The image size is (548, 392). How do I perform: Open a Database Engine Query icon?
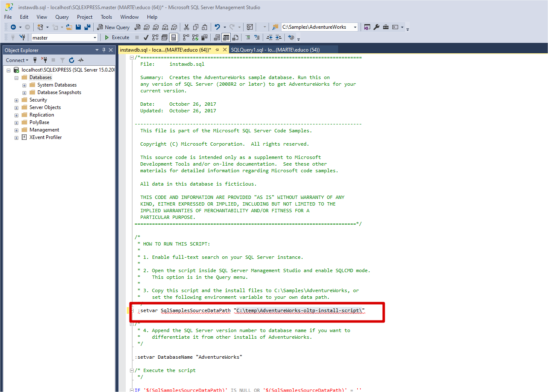tap(138, 27)
